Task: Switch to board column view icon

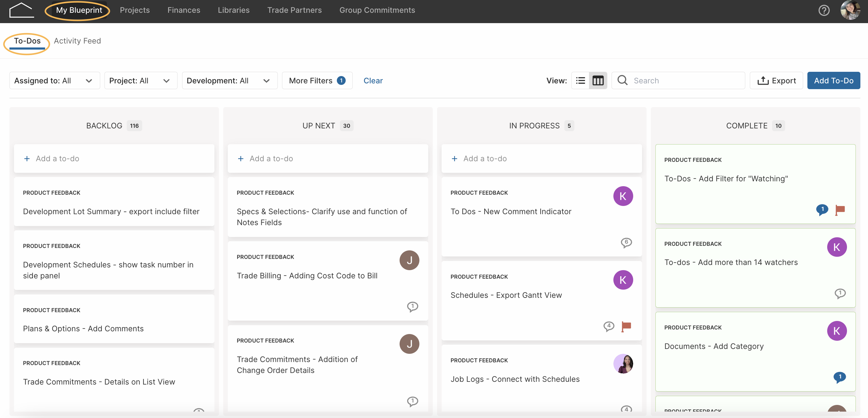Action: click(598, 80)
